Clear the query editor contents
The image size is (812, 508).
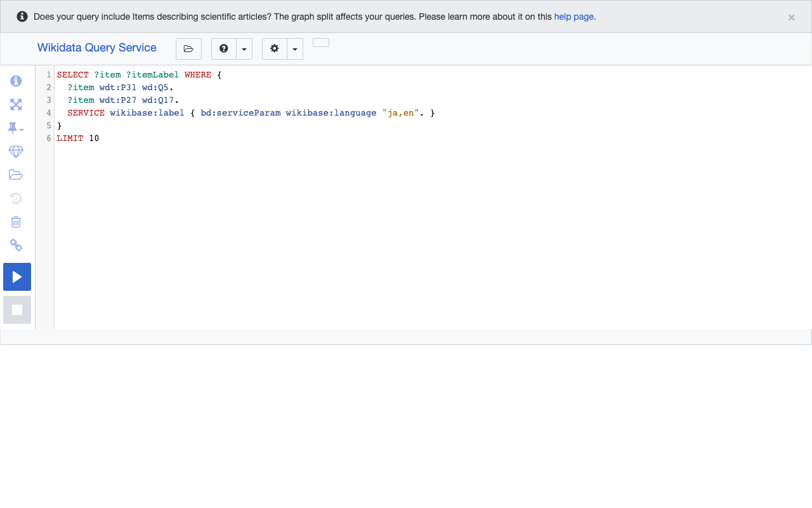16,222
